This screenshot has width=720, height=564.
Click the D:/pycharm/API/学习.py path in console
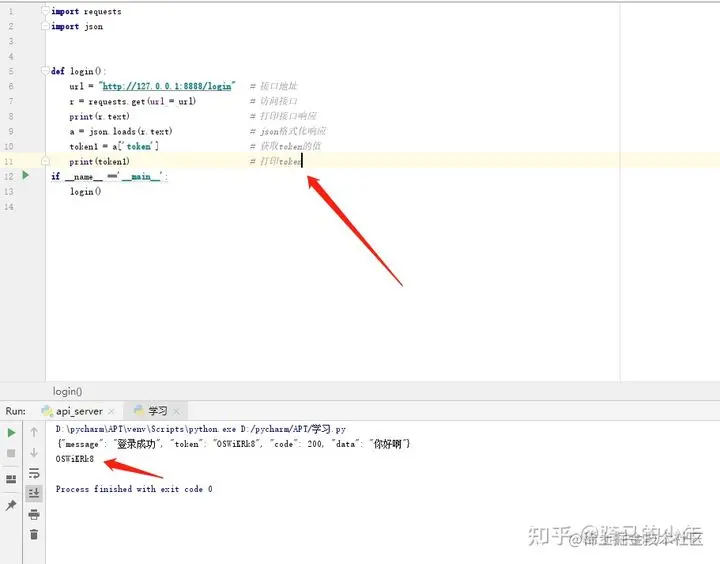(293, 429)
